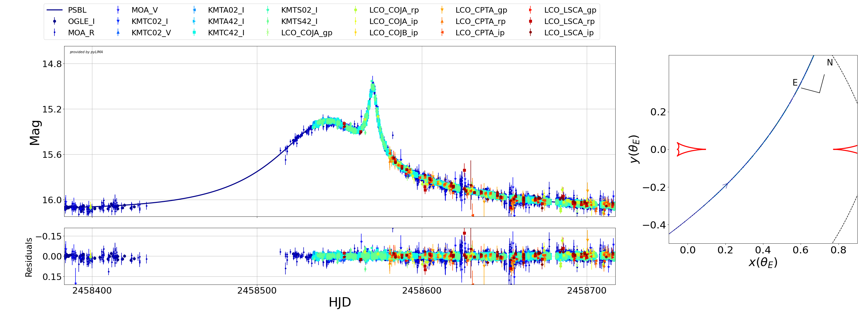Click the −0.2 tick on trajectory y-axis
Image resolution: width=868 pixels, height=314 pixels.
click(654, 187)
